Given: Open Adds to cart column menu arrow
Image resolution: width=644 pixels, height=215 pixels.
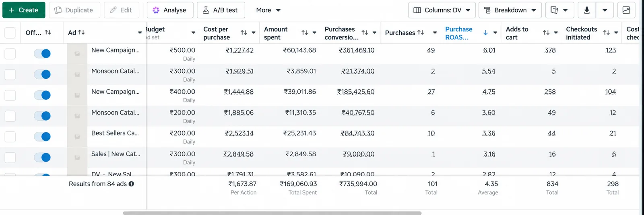Looking at the screenshot, I should pyautogui.click(x=556, y=33).
